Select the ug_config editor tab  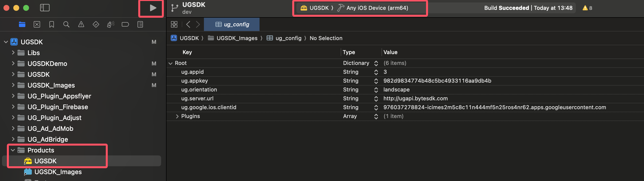[x=232, y=25]
